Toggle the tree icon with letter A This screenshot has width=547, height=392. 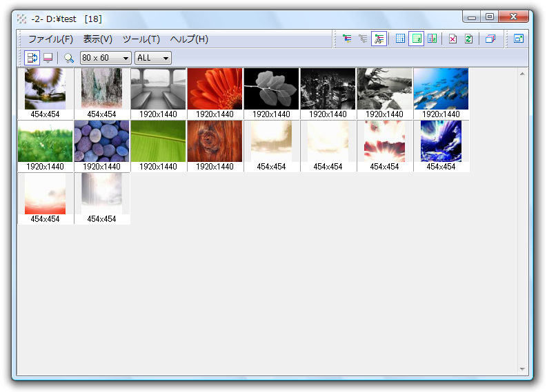tap(379, 39)
